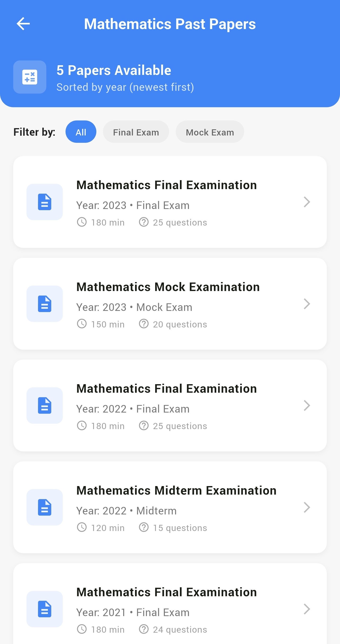Open chevron on 2023 Mock Examination card
This screenshot has height=644, width=340.
point(307,304)
